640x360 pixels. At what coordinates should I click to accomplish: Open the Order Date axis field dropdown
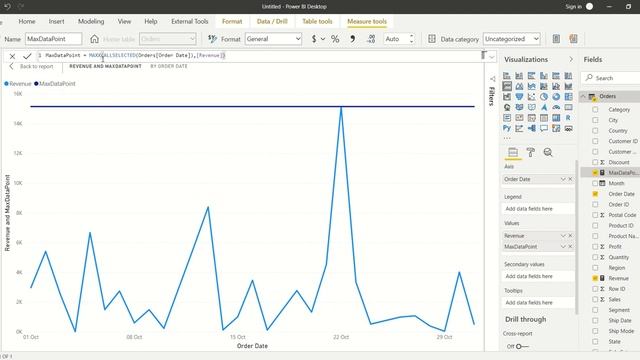tap(563, 179)
